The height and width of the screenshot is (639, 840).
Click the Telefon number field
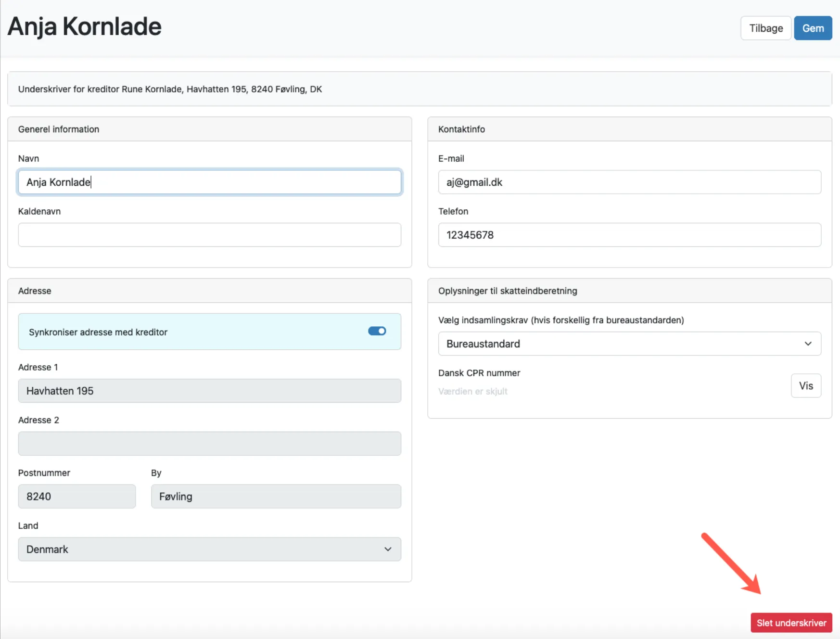629,235
